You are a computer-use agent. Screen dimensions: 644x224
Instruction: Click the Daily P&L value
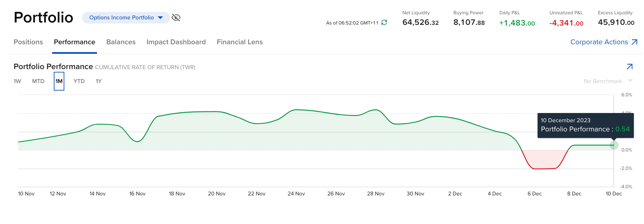click(517, 23)
